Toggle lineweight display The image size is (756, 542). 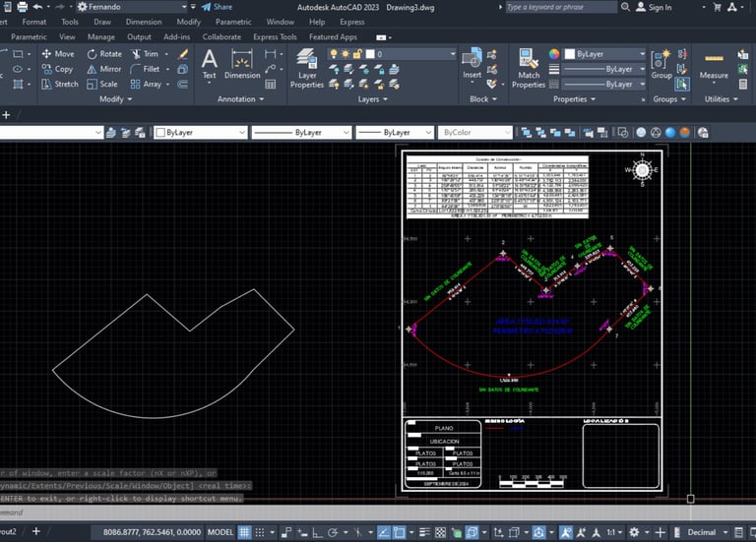425,532
